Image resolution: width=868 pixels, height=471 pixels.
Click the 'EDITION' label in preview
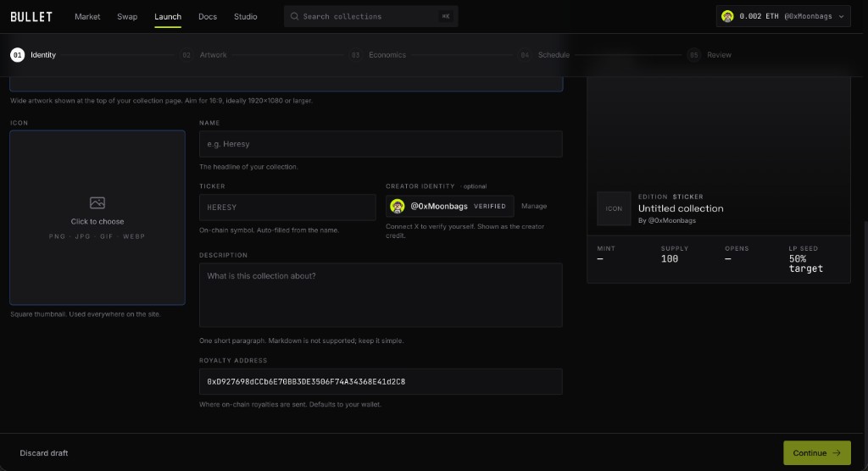tap(653, 197)
